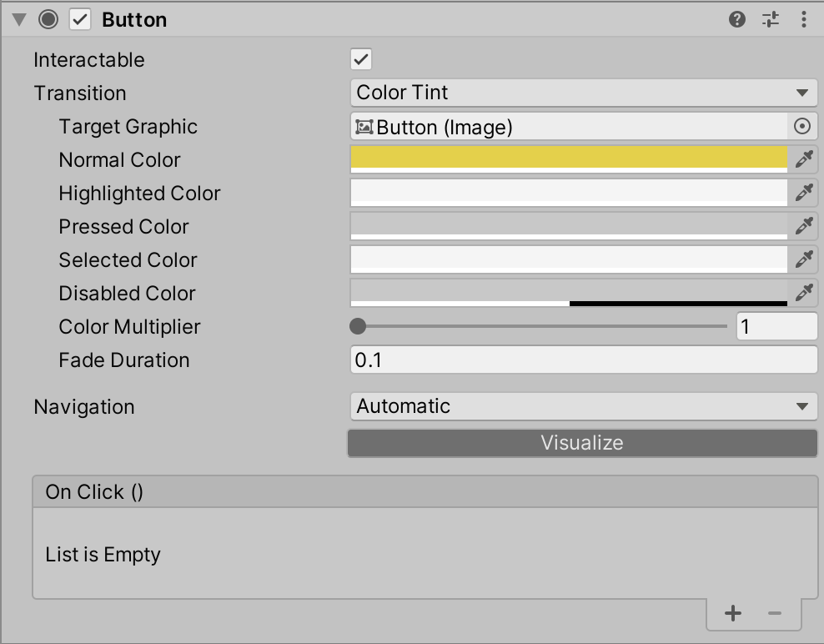Collapse the Button component foldout arrow
This screenshot has width=824, height=644.
19,19
